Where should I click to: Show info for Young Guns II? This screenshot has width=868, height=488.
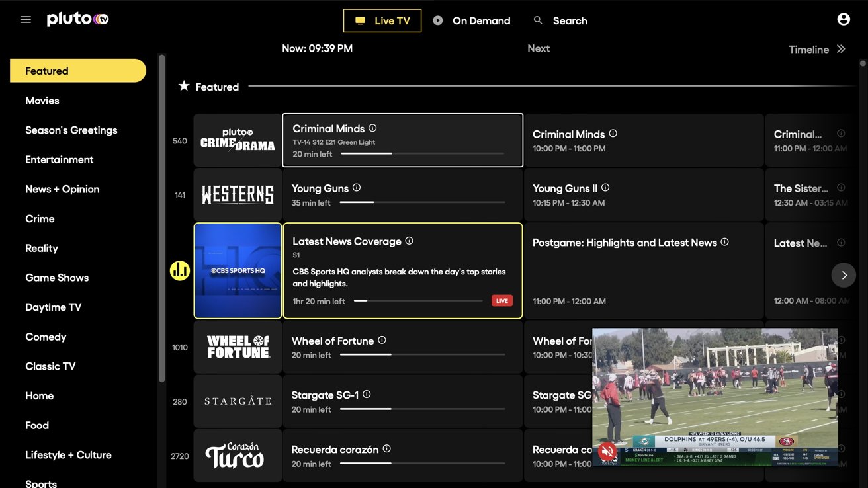(605, 188)
